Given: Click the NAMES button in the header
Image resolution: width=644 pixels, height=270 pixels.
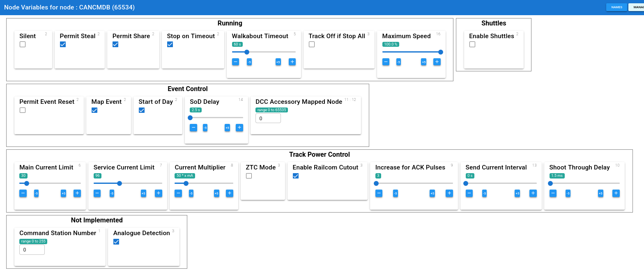Looking at the screenshot, I should coord(616,7).
